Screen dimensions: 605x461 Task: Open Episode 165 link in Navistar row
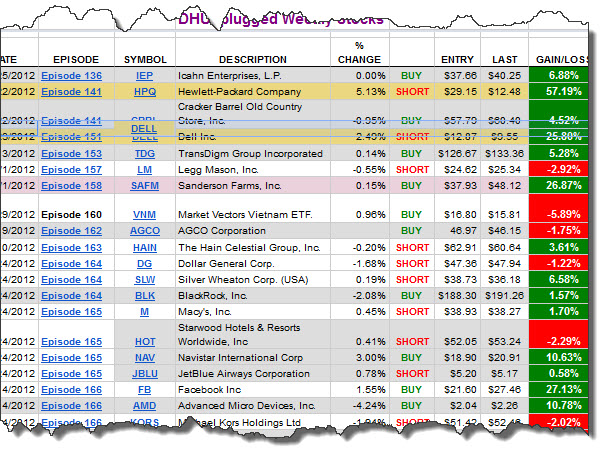click(71, 358)
